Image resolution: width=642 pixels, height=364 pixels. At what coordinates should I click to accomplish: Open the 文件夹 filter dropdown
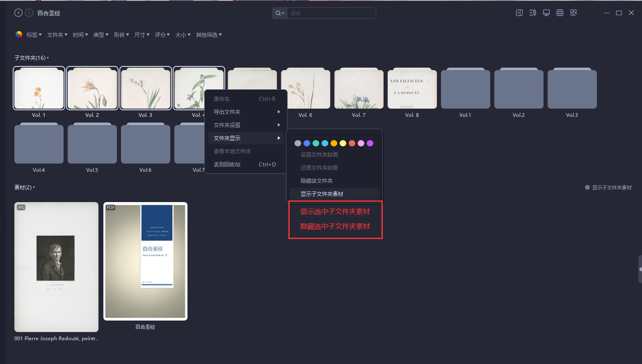[57, 35]
